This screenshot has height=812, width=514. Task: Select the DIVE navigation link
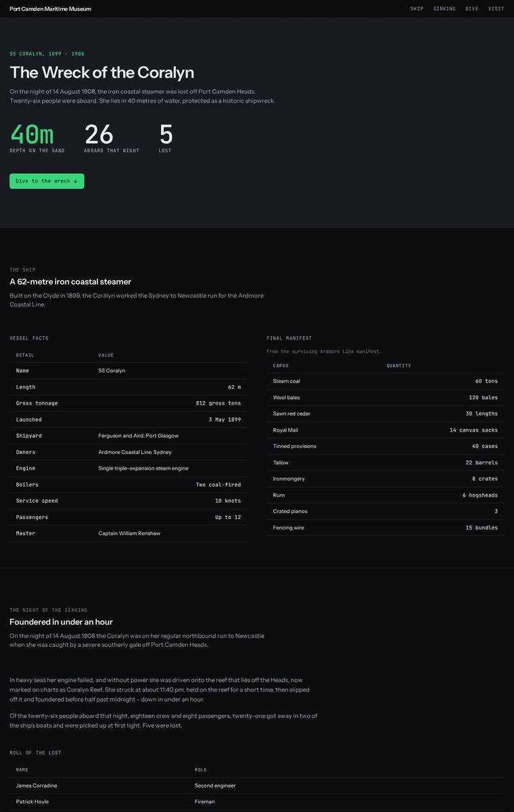click(x=472, y=9)
